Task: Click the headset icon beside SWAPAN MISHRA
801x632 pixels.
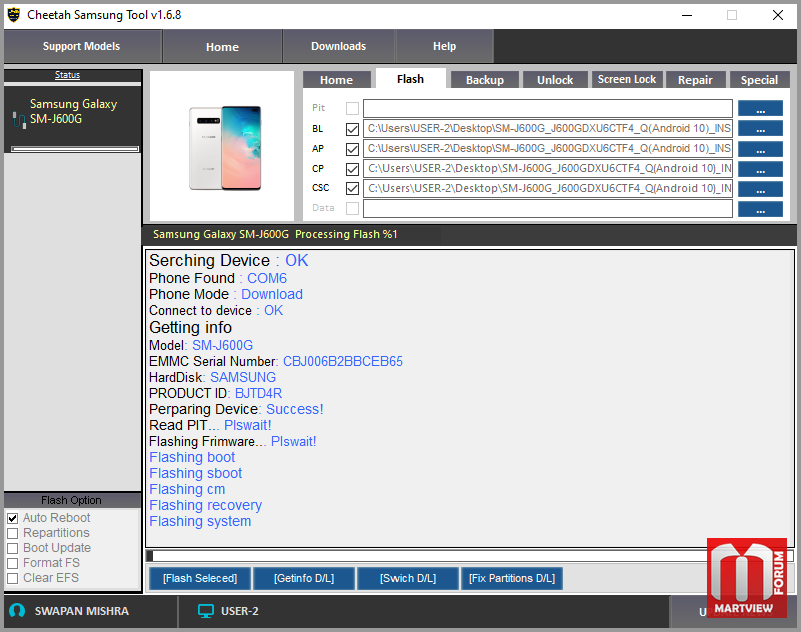Action: coord(17,611)
